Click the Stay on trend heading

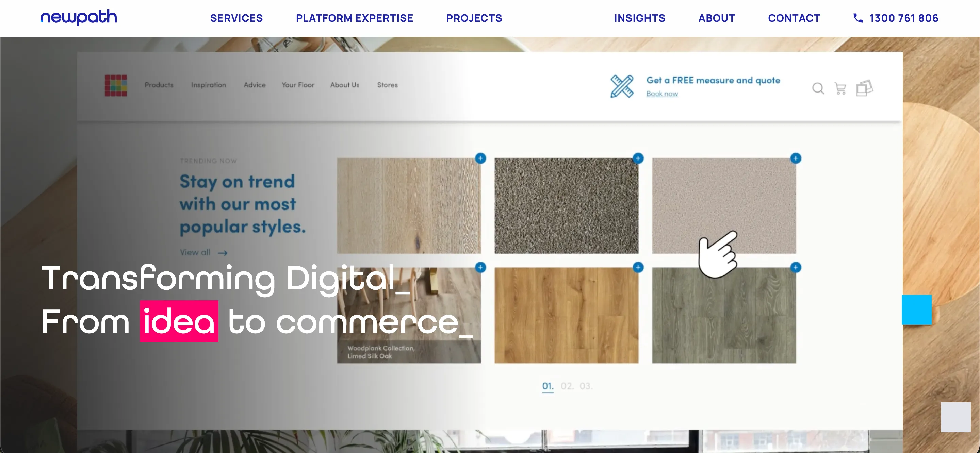[x=242, y=204]
